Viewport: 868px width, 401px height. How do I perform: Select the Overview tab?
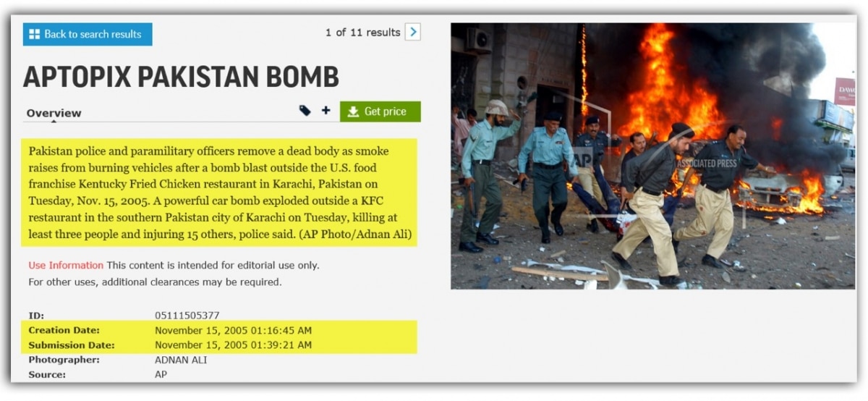tap(54, 113)
